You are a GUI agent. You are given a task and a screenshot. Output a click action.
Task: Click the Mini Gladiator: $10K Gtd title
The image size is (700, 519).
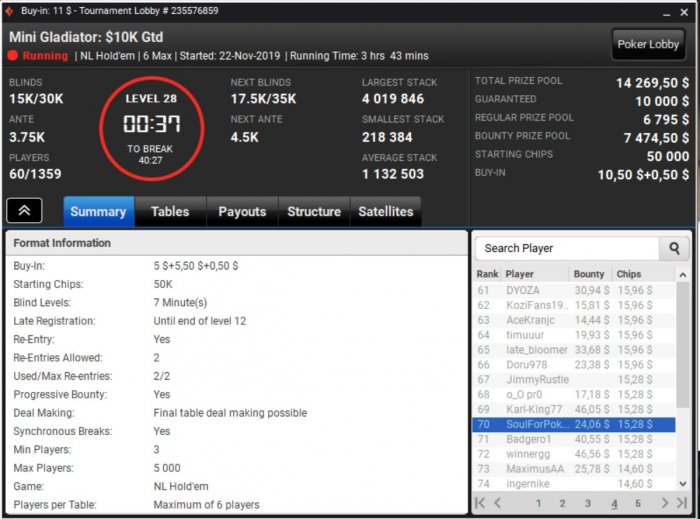tap(86, 37)
